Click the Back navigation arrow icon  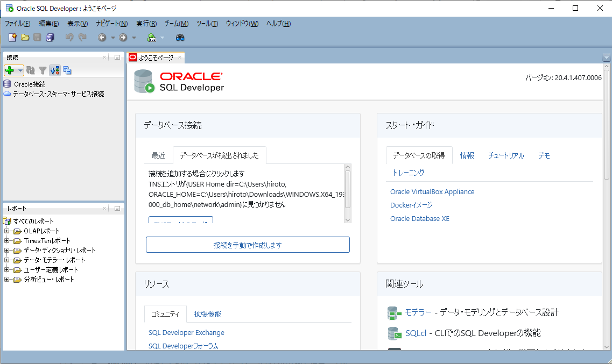(102, 38)
